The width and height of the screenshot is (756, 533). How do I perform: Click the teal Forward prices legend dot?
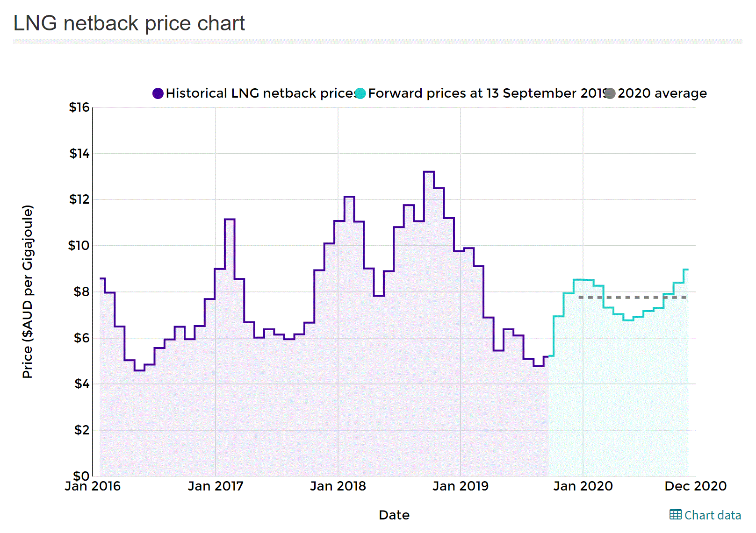(360, 93)
